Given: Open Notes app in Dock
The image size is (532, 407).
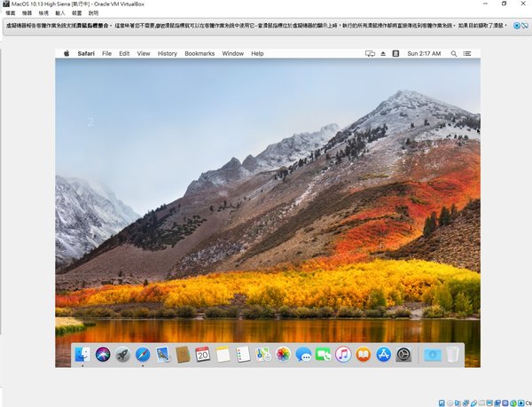Looking at the screenshot, I should click(223, 355).
